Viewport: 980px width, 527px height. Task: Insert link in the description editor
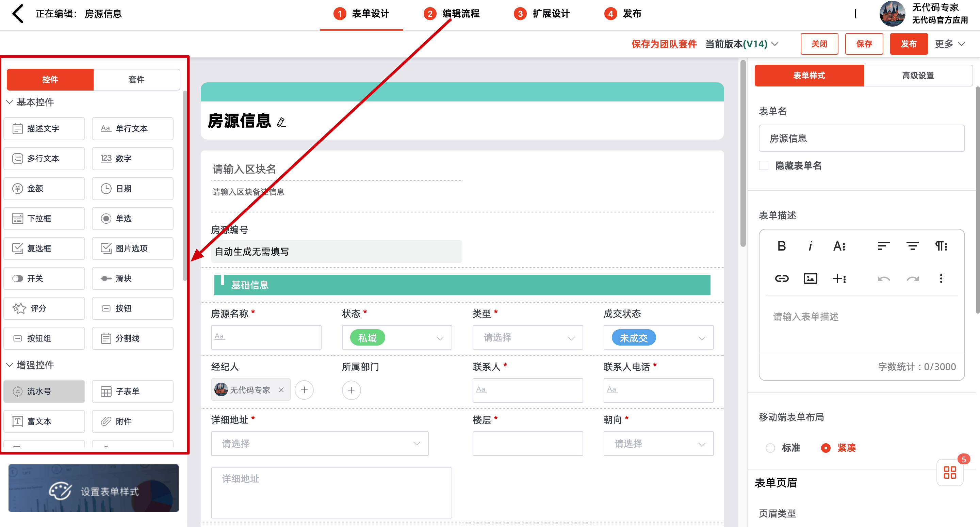point(781,278)
